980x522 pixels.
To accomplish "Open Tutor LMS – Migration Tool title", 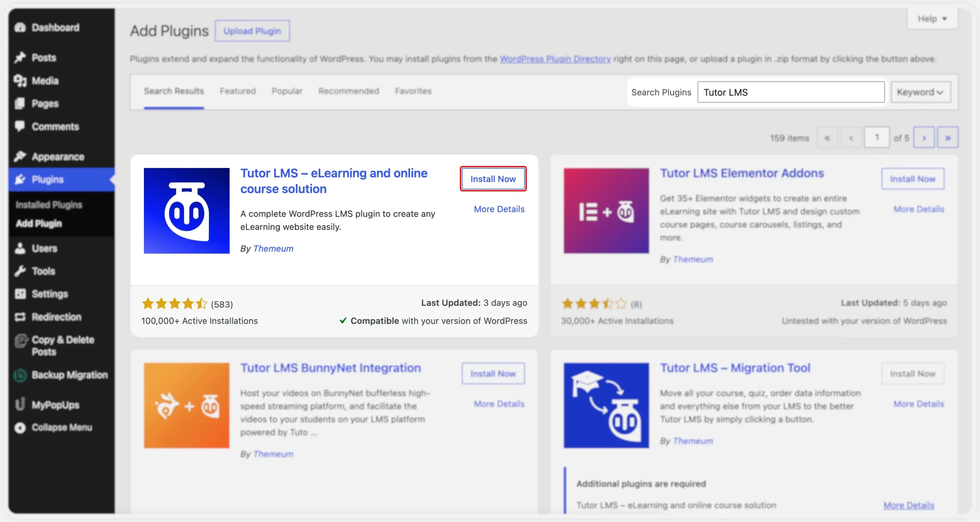I will 735,368.
